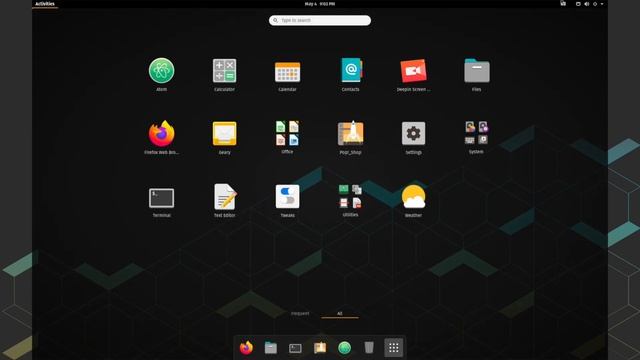Click the green Atom icon in dock

click(x=344, y=348)
